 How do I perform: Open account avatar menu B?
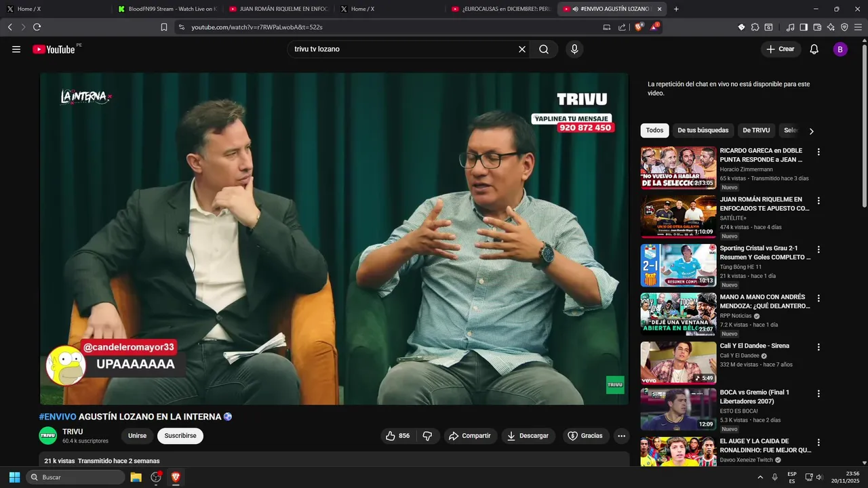(840, 49)
